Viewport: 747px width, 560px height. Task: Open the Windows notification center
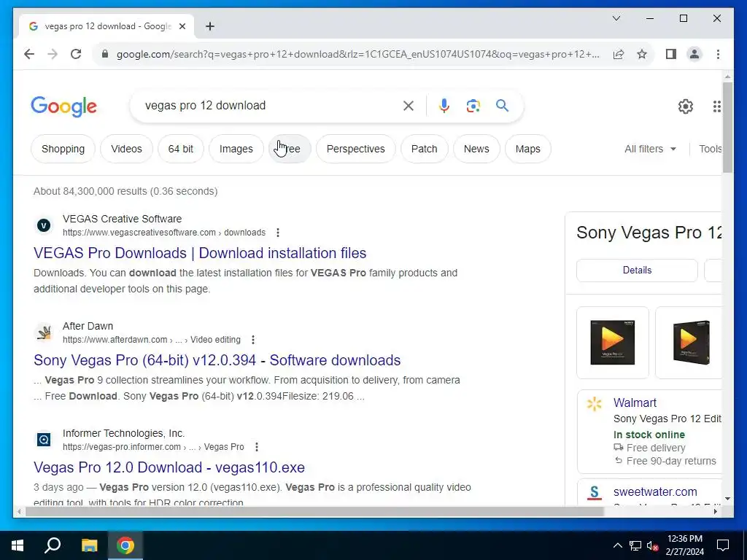tap(723, 545)
